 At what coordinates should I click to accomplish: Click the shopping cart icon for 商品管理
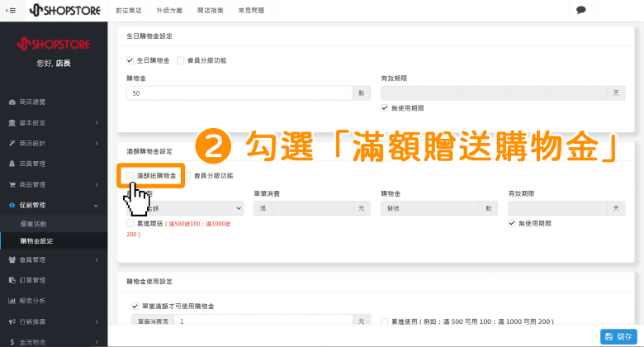[12, 184]
